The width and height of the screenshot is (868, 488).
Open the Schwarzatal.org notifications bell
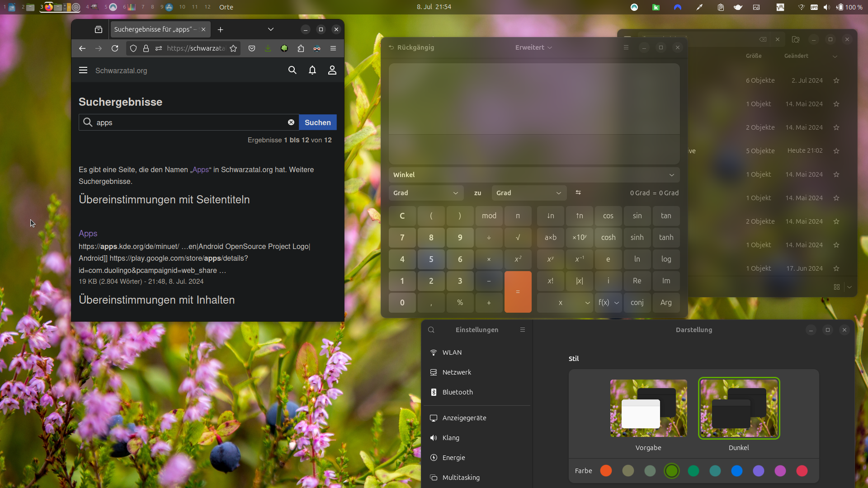tap(312, 70)
